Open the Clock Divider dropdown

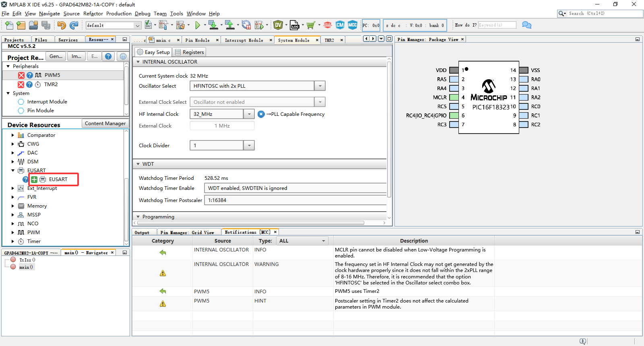pos(249,146)
